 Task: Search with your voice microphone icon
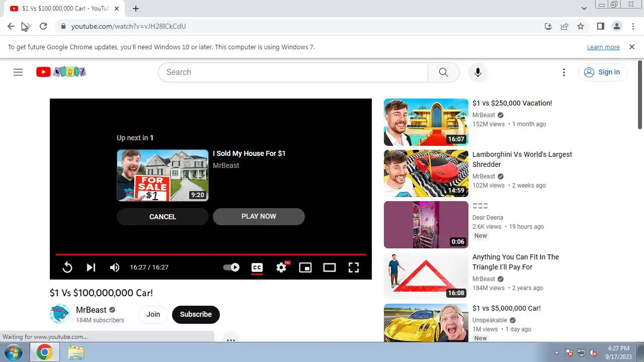coord(477,72)
